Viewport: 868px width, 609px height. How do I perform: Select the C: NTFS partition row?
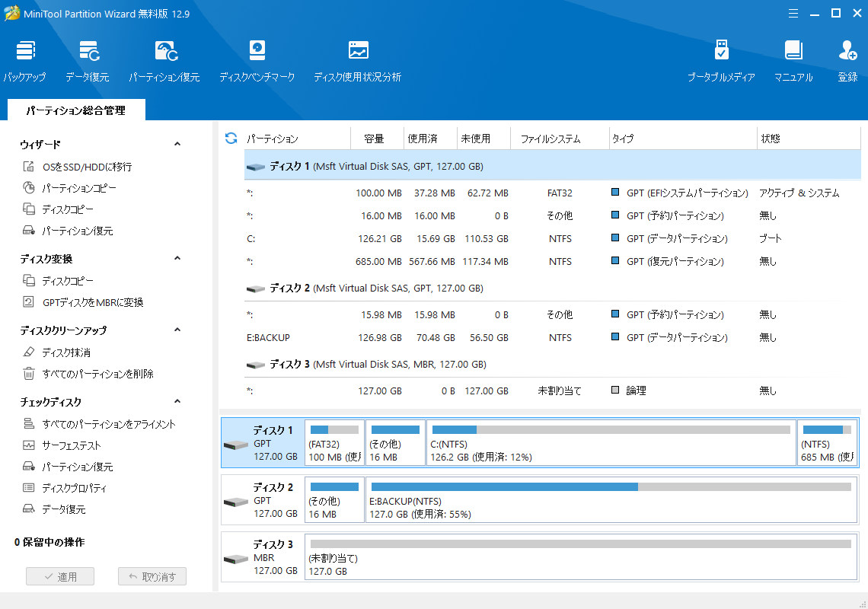coord(553,238)
